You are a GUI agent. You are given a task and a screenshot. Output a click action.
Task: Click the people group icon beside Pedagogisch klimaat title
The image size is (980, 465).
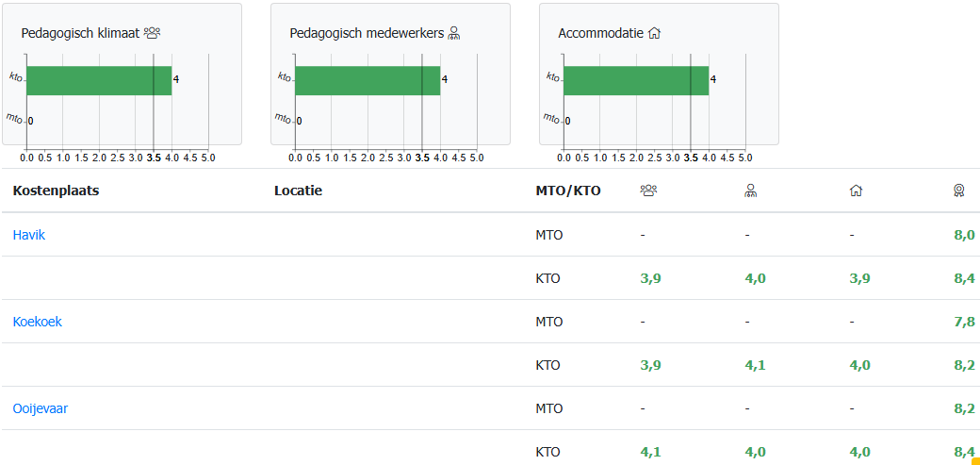pyautogui.click(x=152, y=33)
